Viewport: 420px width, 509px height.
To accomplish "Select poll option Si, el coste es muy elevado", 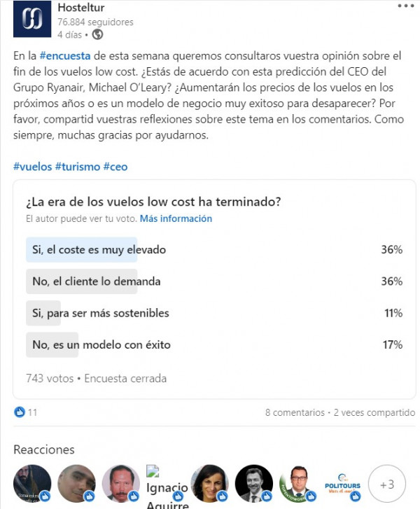I will tap(214, 250).
